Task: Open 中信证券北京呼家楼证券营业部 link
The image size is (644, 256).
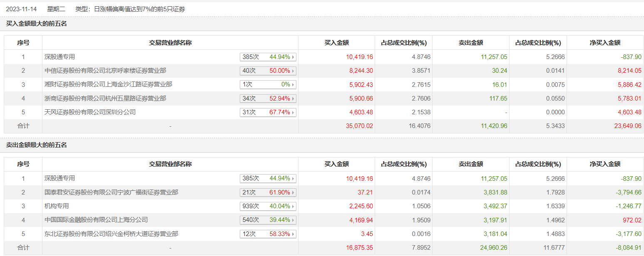Action: 105,71
